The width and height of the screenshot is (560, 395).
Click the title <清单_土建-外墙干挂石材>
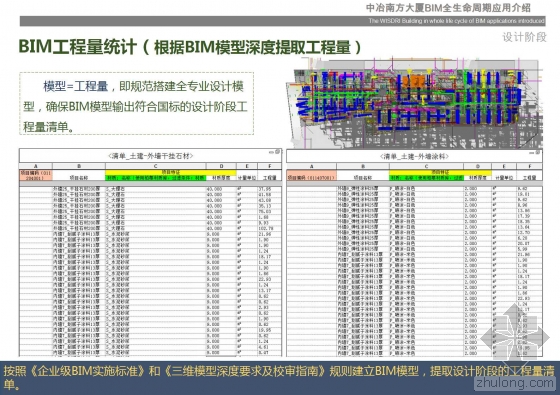click(150, 156)
